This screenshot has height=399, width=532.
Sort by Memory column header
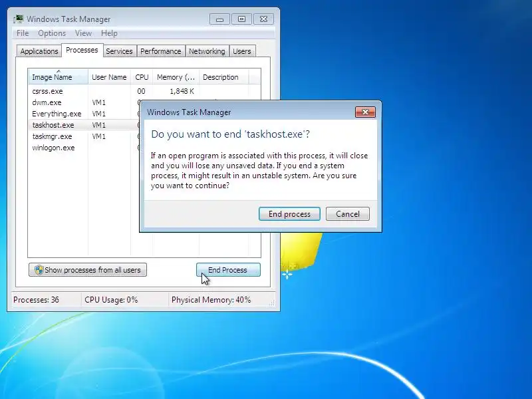click(176, 77)
